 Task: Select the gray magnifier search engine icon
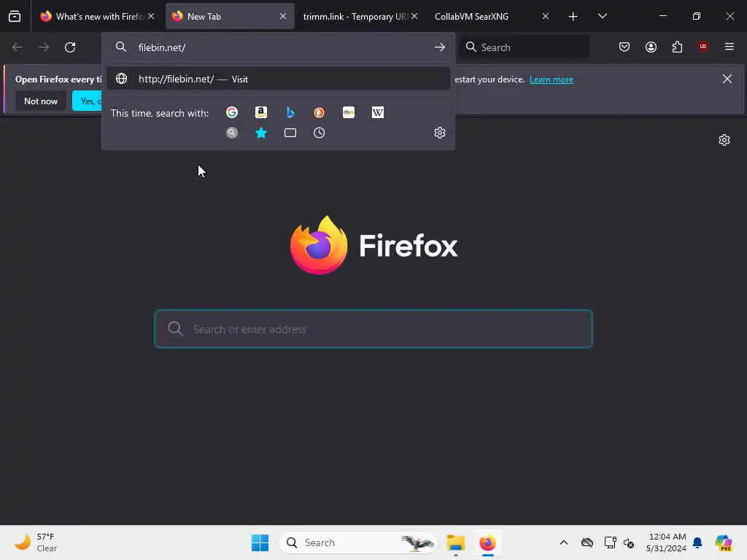click(232, 133)
